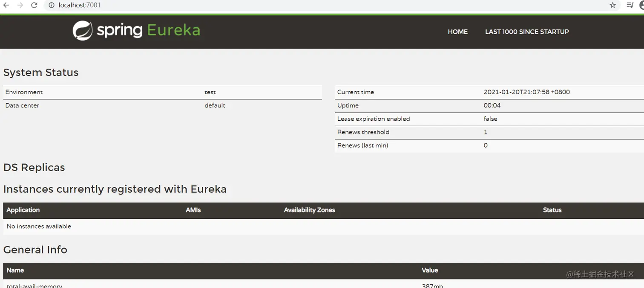Select Renews (last min) value 0
Viewport: 644px width, 288px height.
(x=486, y=145)
